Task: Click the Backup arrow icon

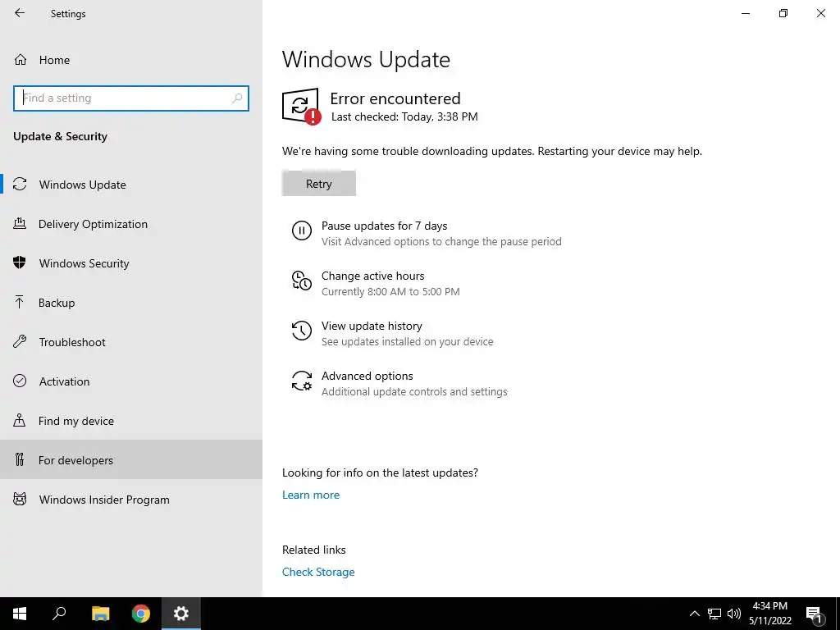Action: point(20,302)
